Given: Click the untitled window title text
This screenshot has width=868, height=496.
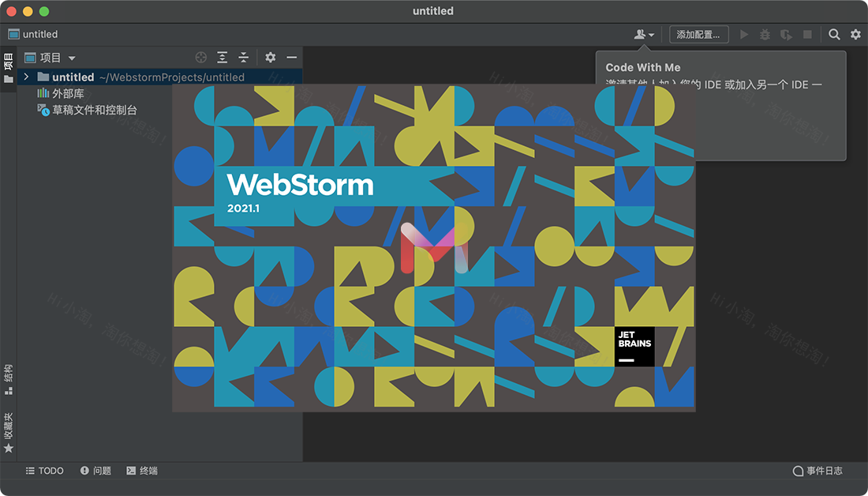Looking at the screenshot, I should (433, 11).
